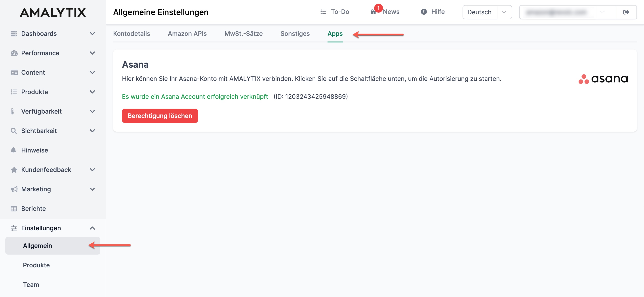
Task: Expand the Verfügbarkeit menu chevron
Action: (92, 111)
